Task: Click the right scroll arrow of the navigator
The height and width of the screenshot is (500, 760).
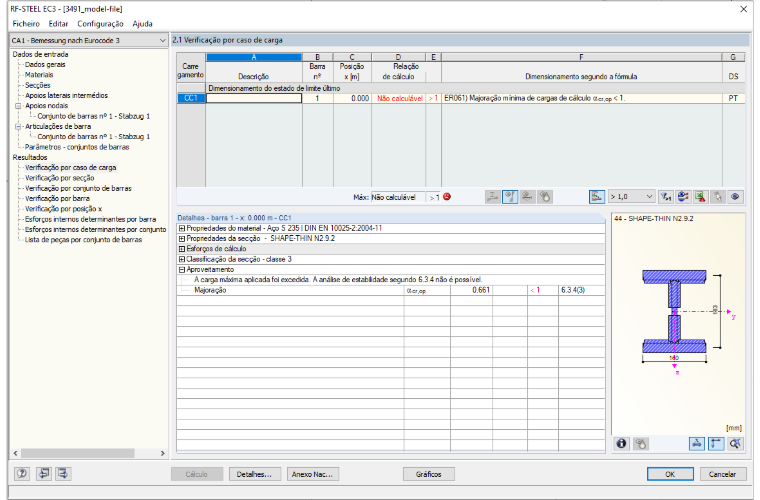Action: [162, 453]
